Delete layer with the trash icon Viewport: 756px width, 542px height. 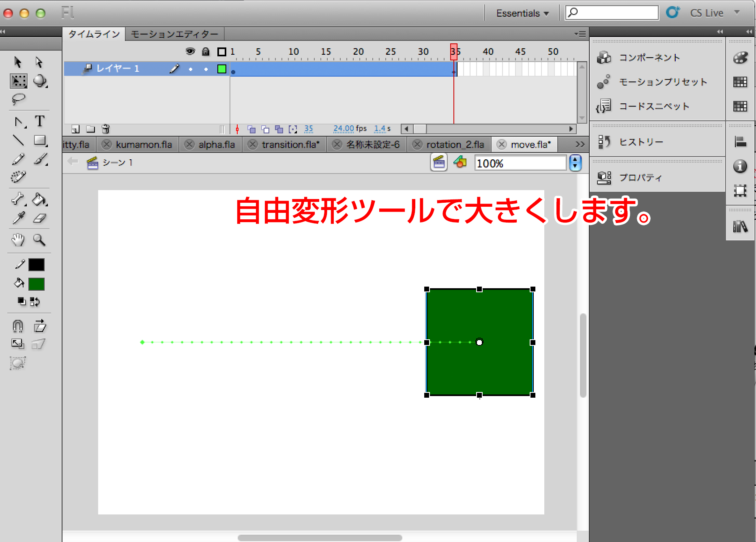tap(105, 129)
